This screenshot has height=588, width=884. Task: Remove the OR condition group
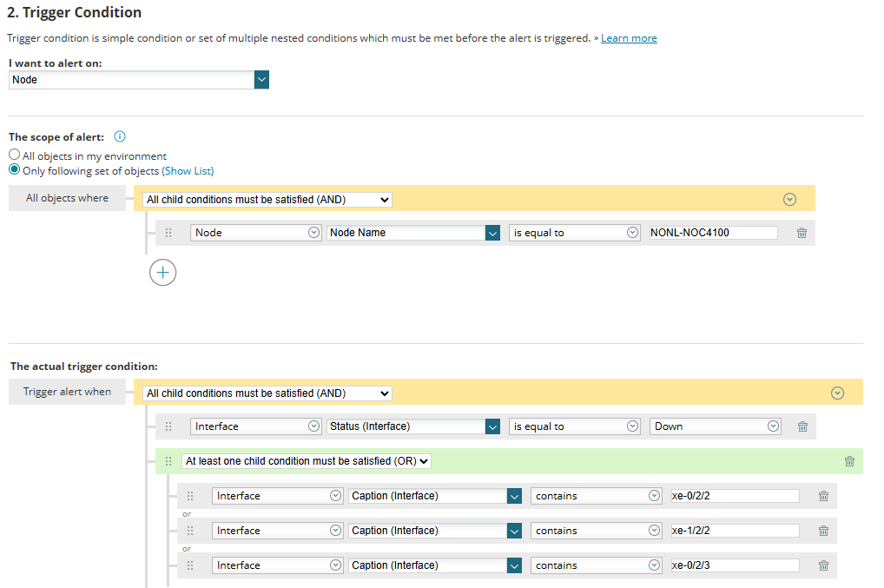click(849, 462)
